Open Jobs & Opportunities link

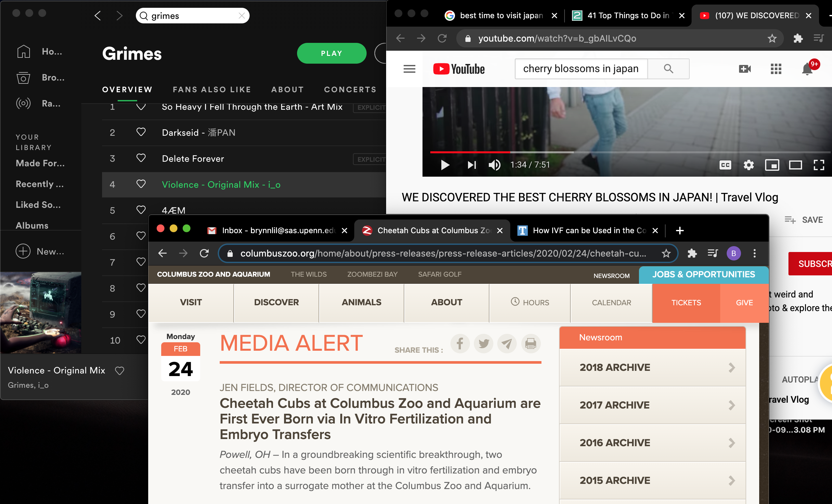[704, 275]
